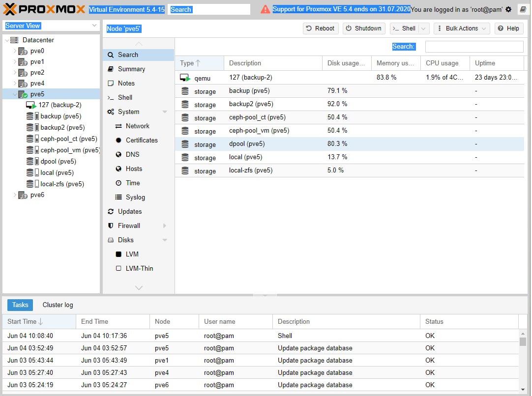Click the Summary book icon in the node menu
This screenshot has height=396, width=532.
click(x=111, y=69)
